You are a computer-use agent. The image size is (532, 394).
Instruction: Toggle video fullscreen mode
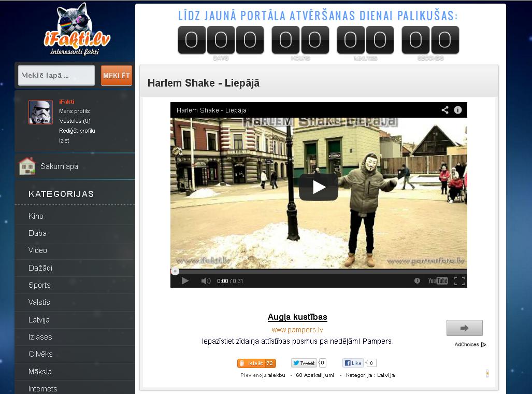(x=459, y=281)
